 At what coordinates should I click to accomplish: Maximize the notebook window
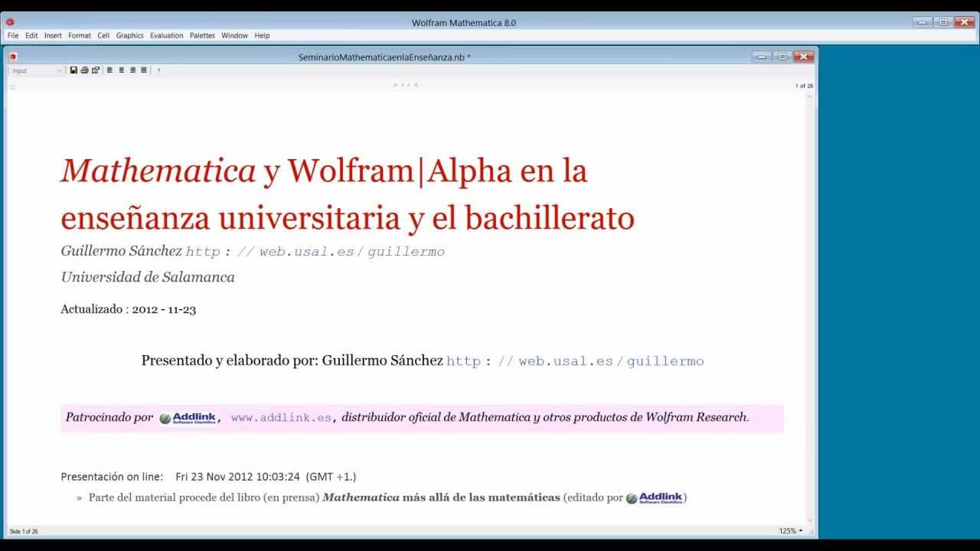[782, 57]
